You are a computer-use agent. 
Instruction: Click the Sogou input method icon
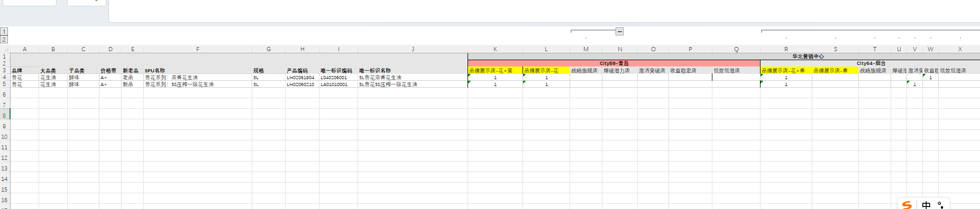click(907, 205)
